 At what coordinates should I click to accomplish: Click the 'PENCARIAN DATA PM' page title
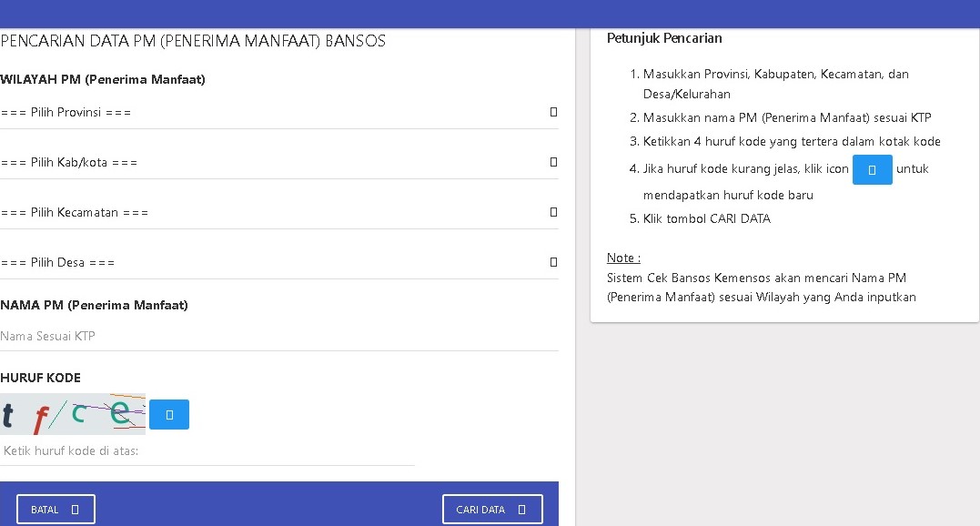193,41
